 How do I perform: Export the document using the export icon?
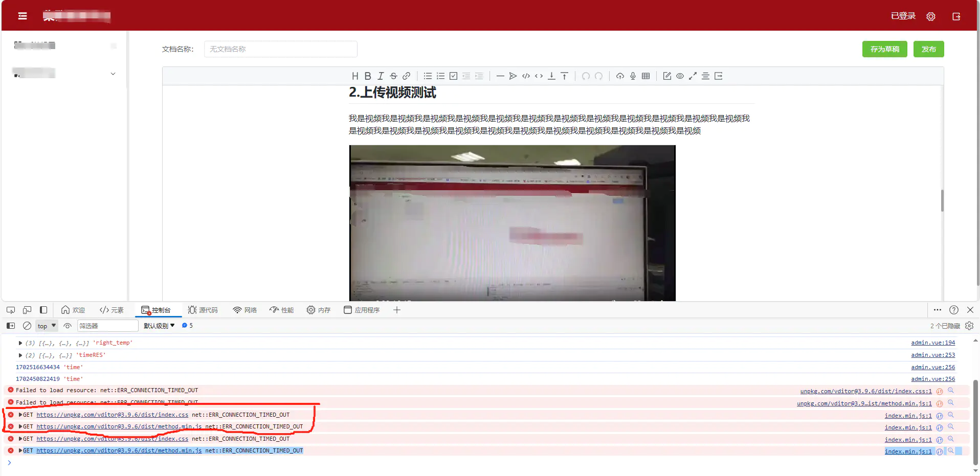point(718,76)
